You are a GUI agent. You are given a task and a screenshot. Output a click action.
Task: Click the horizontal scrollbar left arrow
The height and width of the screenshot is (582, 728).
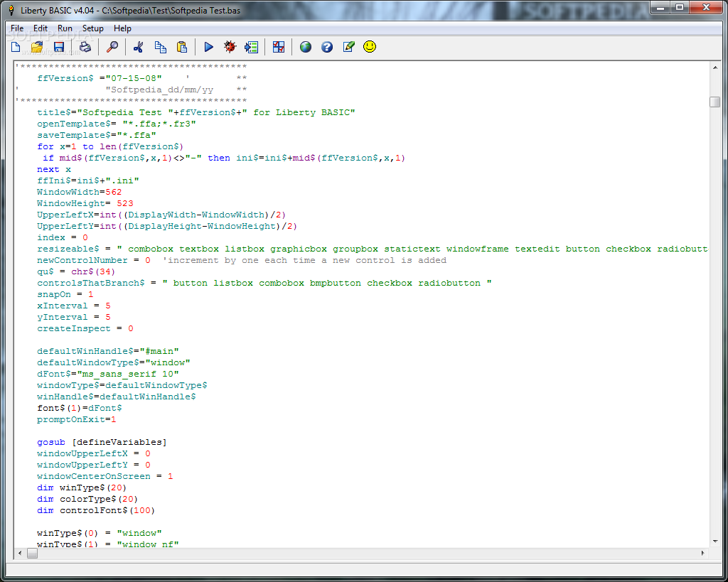pos(20,554)
